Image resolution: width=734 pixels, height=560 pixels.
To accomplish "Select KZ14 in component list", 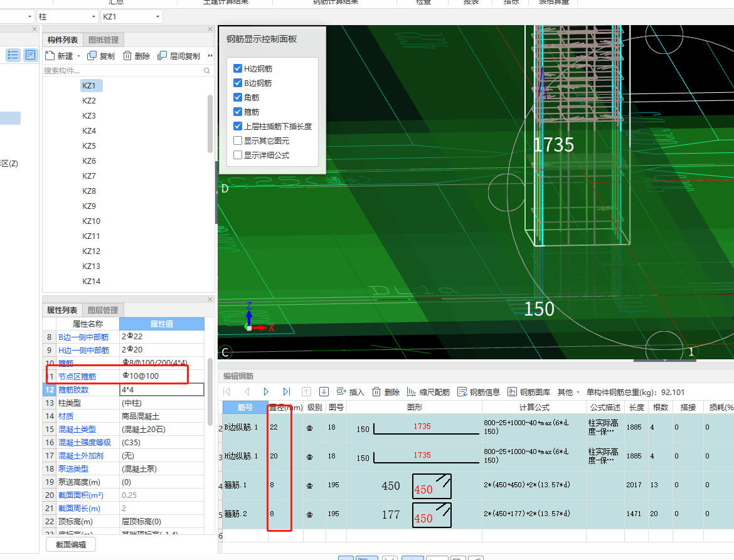I will 92,281.
